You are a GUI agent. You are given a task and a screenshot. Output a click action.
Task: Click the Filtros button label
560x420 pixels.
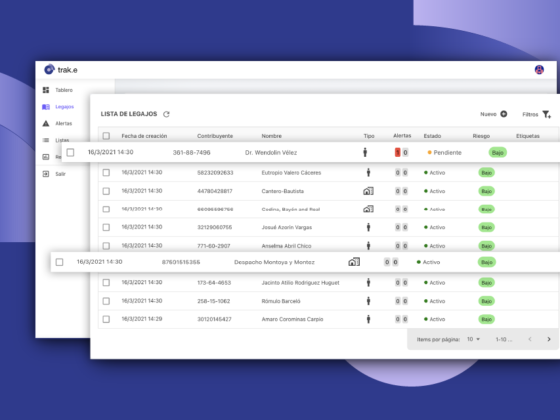pyautogui.click(x=530, y=114)
